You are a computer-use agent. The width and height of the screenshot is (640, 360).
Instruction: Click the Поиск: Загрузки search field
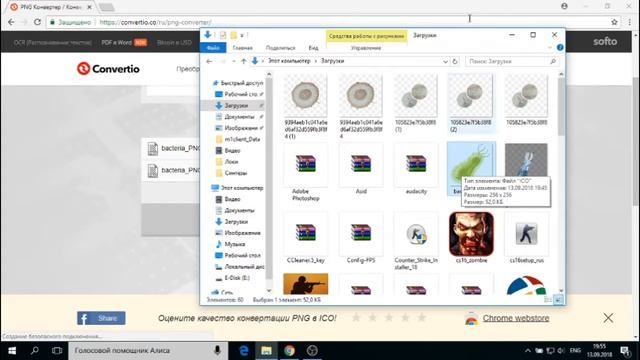(512, 61)
